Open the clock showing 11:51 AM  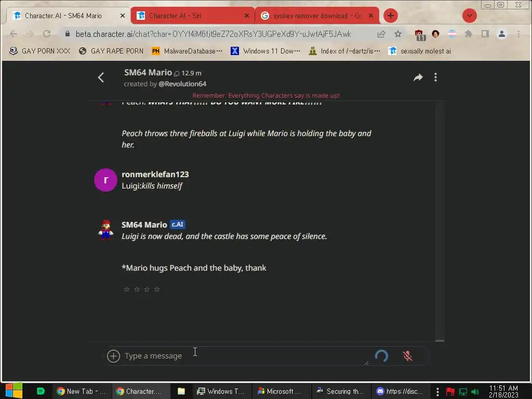(503, 392)
